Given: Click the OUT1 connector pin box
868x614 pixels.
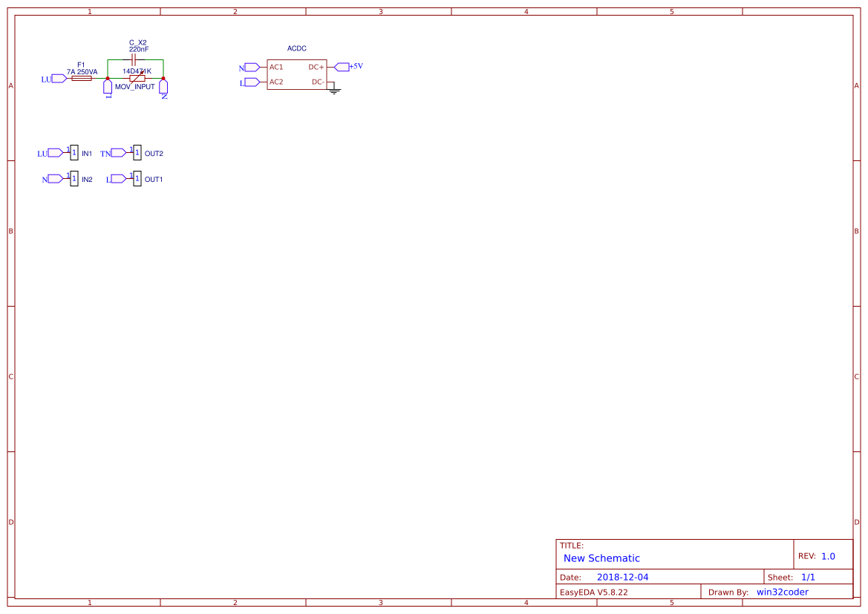Looking at the screenshot, I should [x=137, y=178].
